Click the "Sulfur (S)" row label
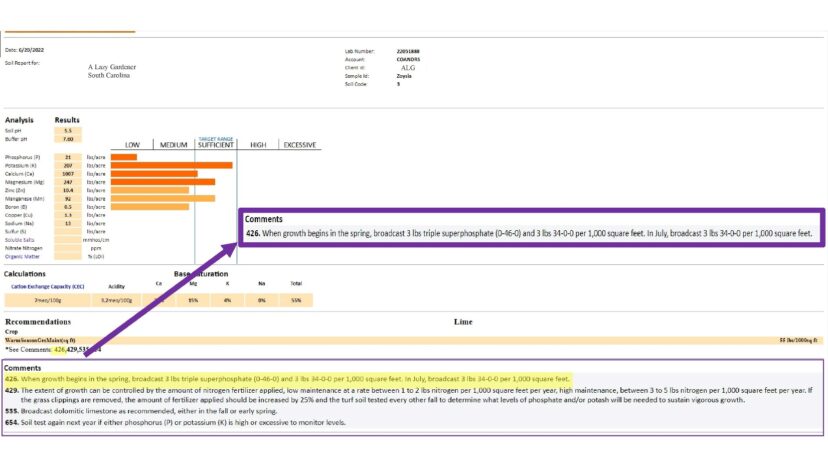Screen dimensions: 828x466 [15, 231]
